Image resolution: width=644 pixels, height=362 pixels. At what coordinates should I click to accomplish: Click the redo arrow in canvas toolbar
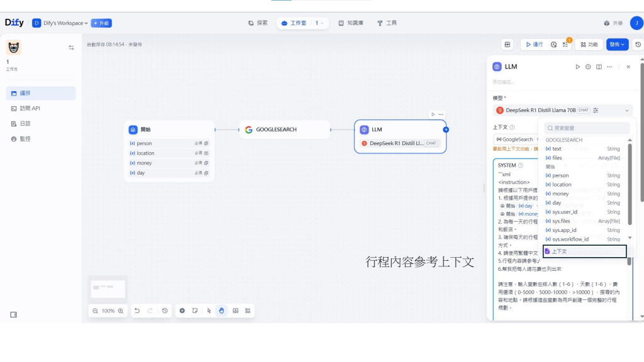(150, 310)
